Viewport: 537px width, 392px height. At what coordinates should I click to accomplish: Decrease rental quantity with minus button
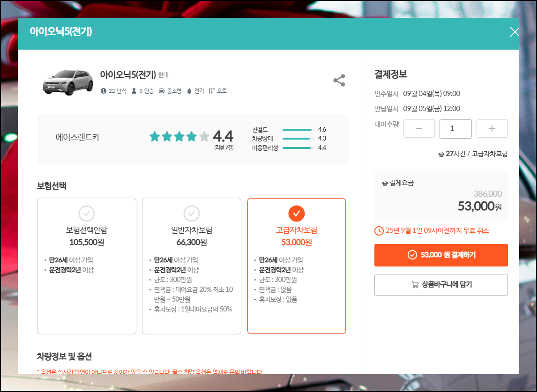(419, 128)
